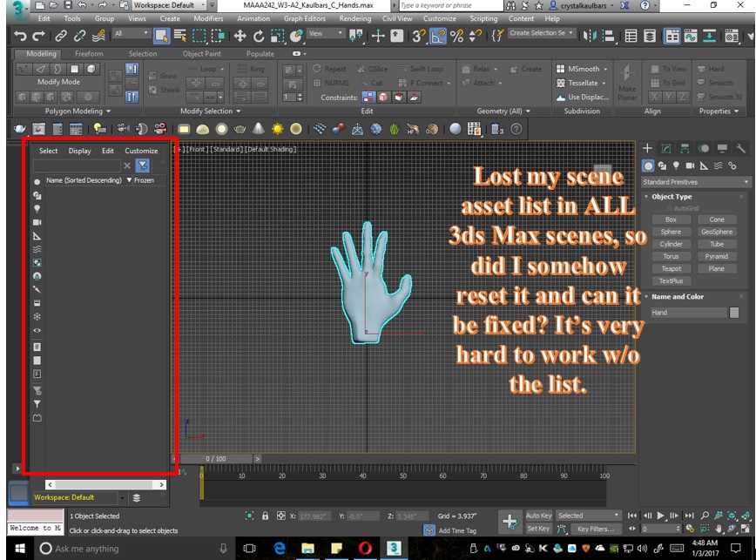The height and width of the screenshot is (560, 756).
Task: Click the Create Teapot shelf icon
Action: [240, 129]
